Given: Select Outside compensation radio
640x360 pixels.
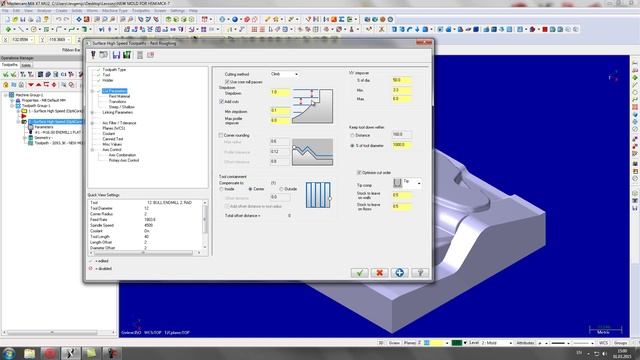Looking at the screenshot, I should point(281,189).
